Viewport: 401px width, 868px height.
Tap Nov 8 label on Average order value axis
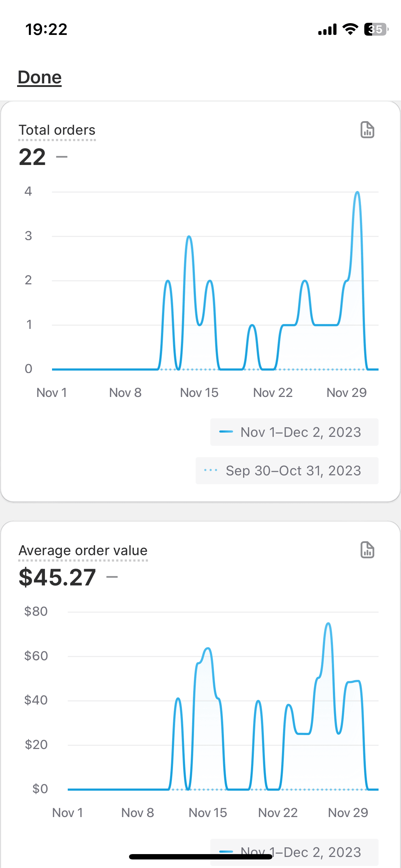coord(138,813)
